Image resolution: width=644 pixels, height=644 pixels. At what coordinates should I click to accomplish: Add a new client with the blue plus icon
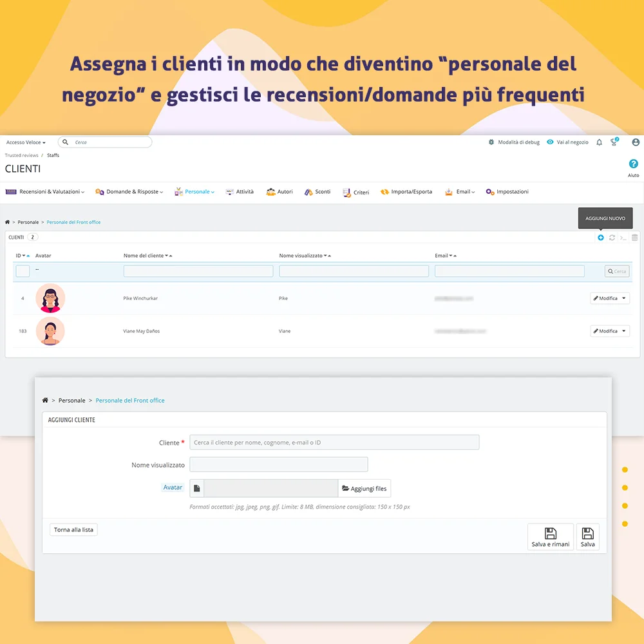tap(600, 238)
